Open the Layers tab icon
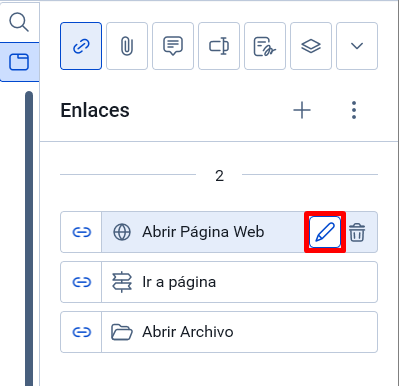This screenshot has height=386, width=399. pos(311,46)
